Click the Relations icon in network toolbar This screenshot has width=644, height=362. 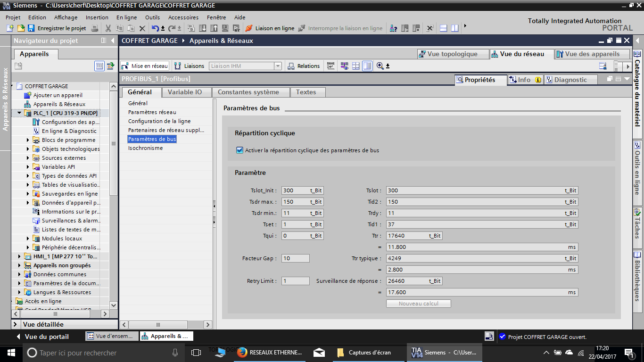(x=291, y=66)
